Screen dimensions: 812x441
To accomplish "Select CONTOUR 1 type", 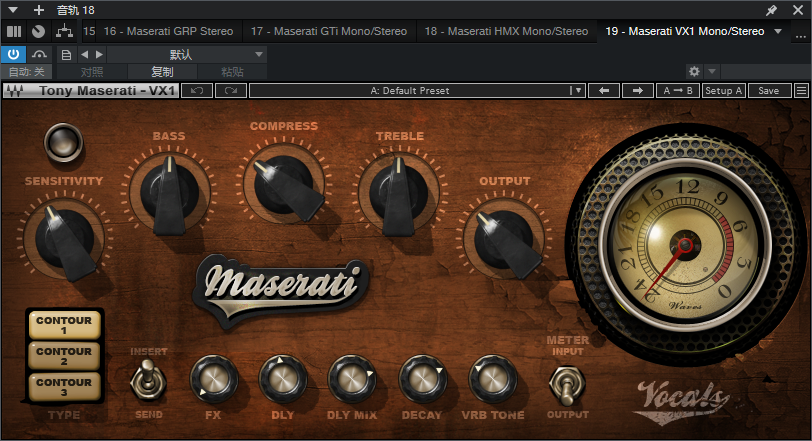I will pos(64,325).
